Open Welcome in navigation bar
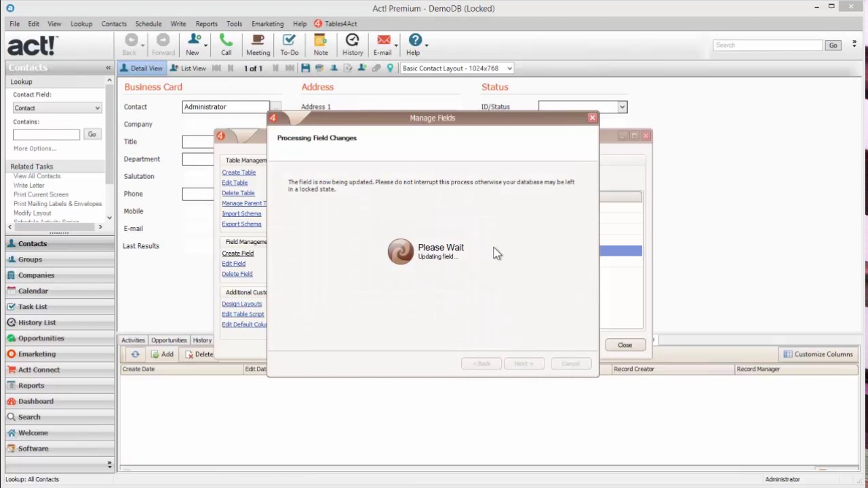 click(60, 432)
